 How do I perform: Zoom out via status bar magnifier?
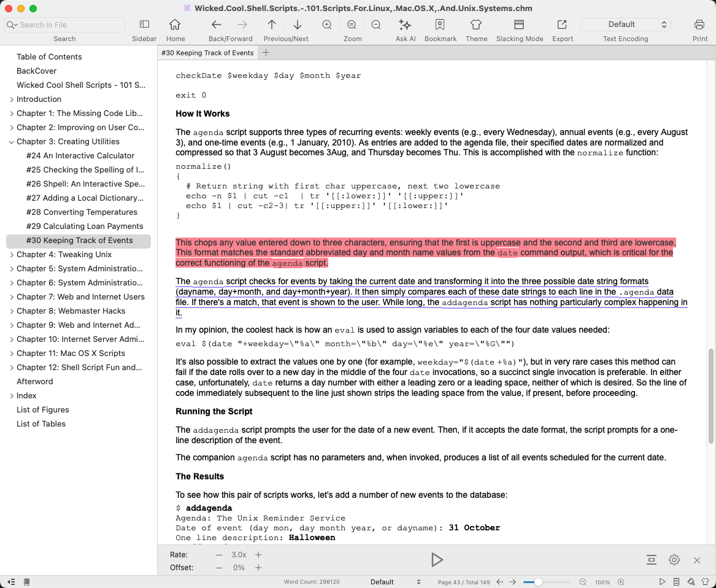point(583,582)
